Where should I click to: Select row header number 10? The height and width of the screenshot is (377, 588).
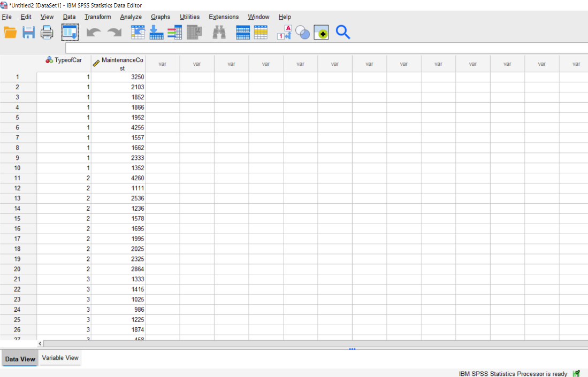pos(17,168)
